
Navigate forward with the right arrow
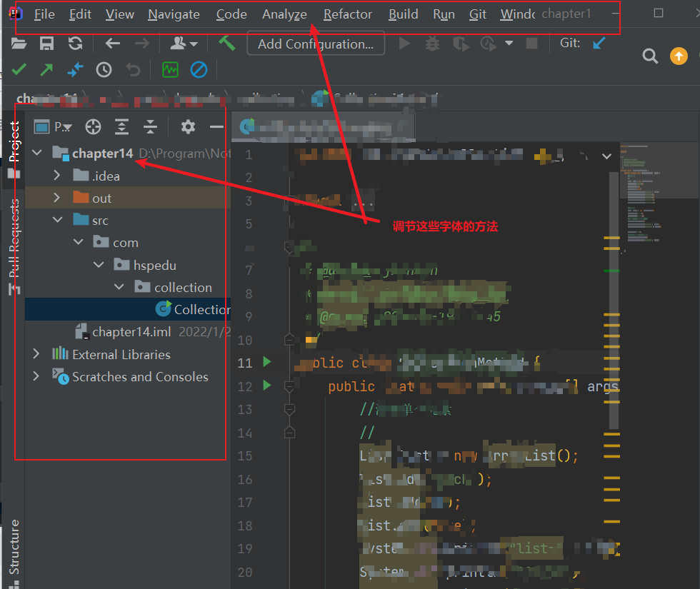[x=142, y=44]
